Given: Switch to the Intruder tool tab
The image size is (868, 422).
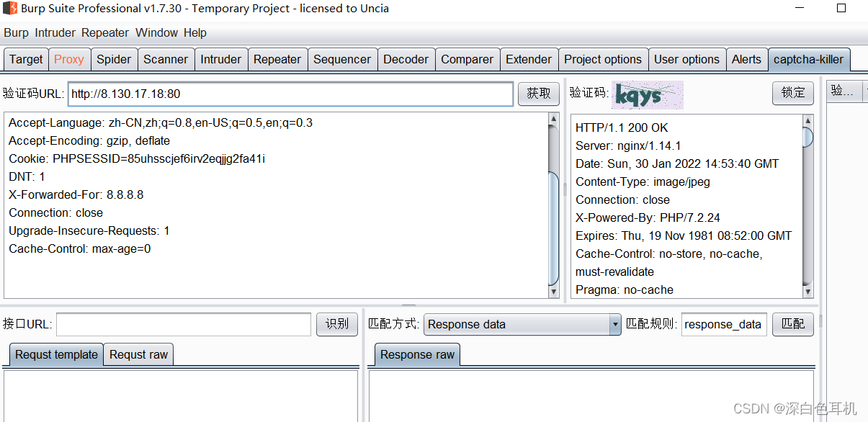Looking at the screenshot, I should point(221,60).
